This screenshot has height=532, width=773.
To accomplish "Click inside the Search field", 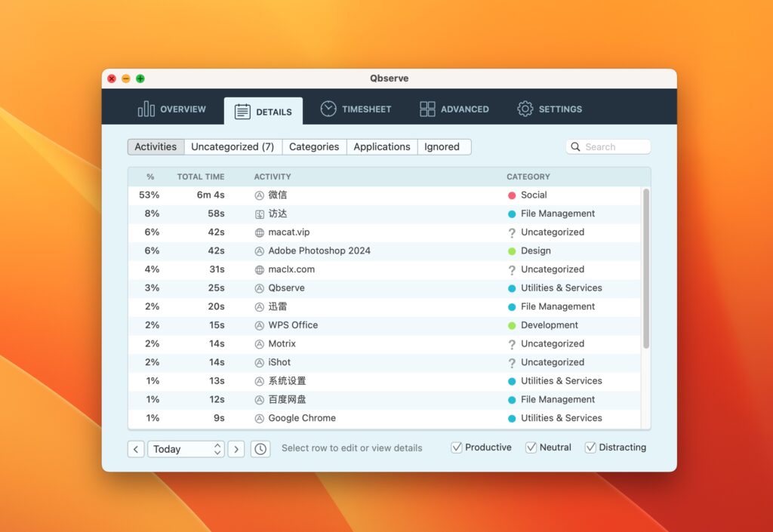I will click(x=611, y=146).
